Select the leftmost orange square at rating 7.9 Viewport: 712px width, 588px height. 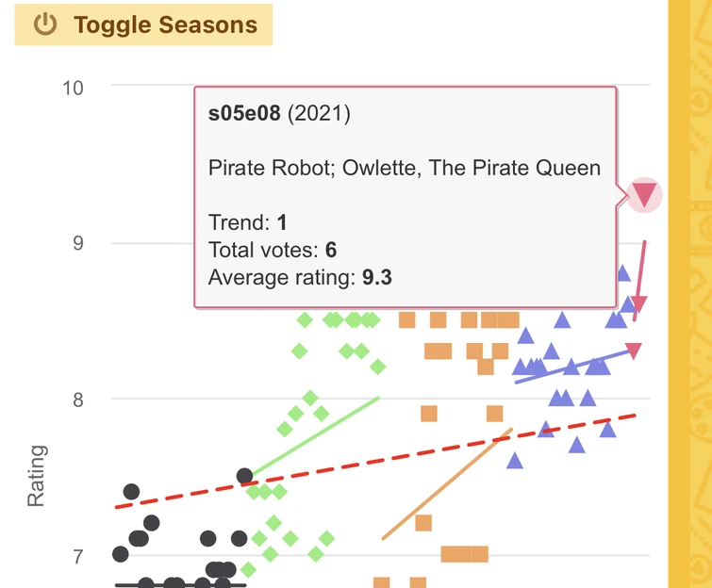point(429,414)
